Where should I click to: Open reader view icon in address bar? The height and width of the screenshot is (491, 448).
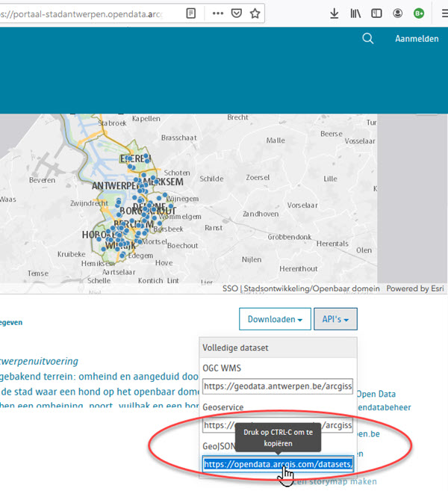pyautogui.click(x=191, y=13)
